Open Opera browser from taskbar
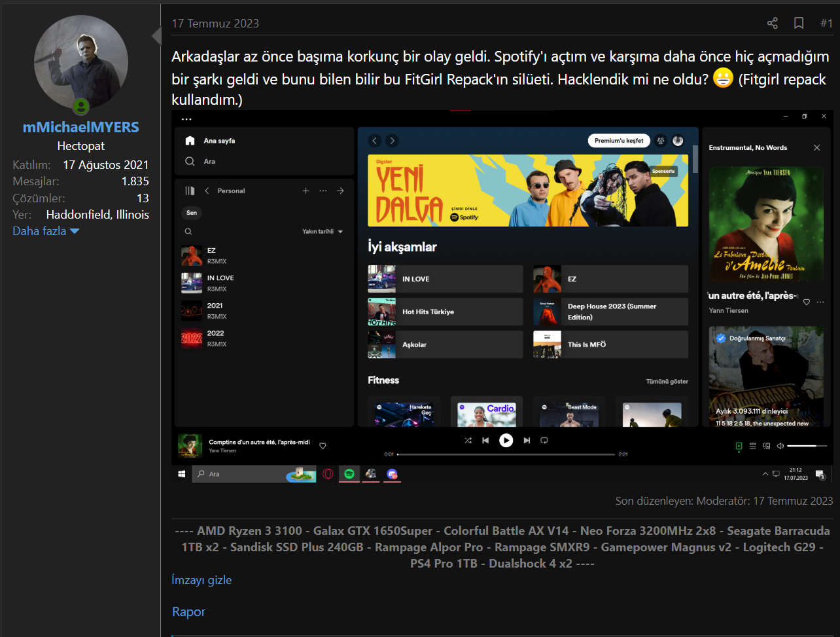 pos(328,474)
